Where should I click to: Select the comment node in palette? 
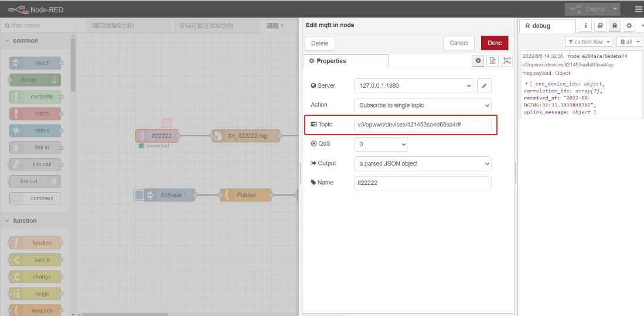(35, 198)
